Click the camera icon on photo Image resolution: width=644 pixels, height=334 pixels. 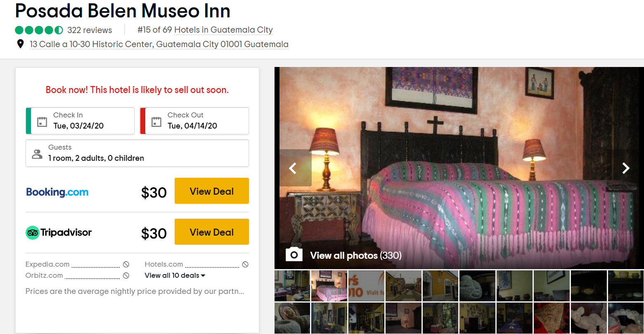(294, 255)
